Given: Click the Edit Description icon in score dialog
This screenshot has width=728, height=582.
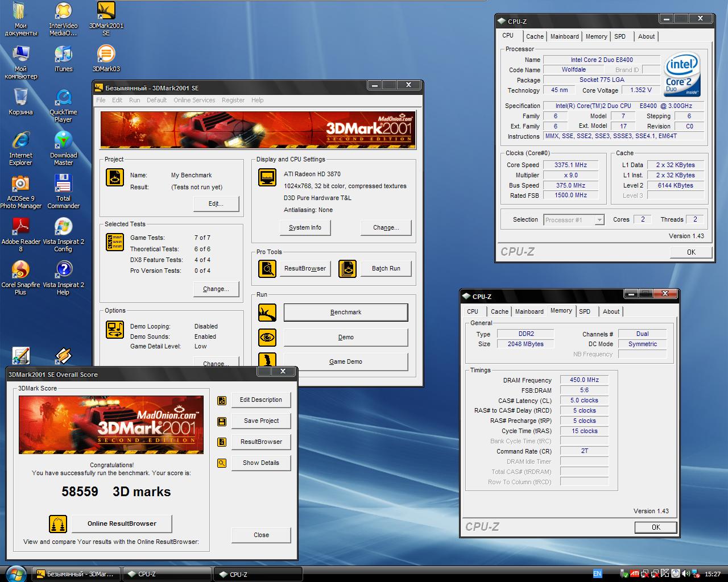Looking at the screenshot, I should (222, 400).
